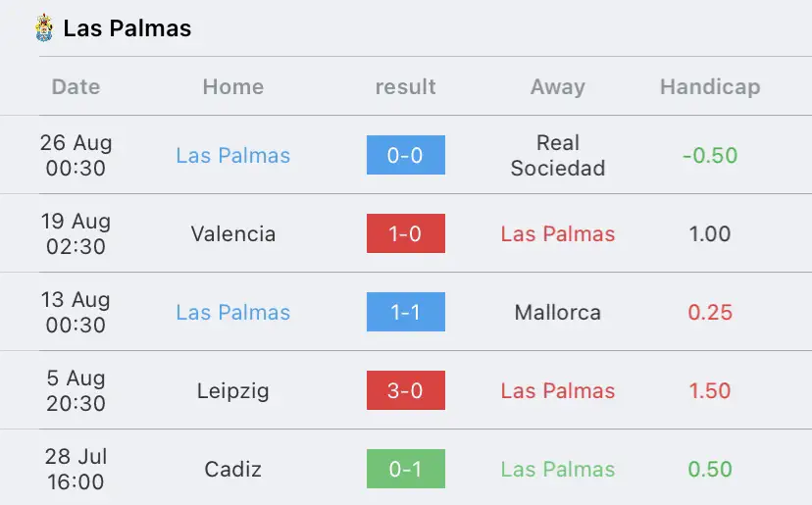
Task: Click the Valencia home team name
Action: (233, 233)
